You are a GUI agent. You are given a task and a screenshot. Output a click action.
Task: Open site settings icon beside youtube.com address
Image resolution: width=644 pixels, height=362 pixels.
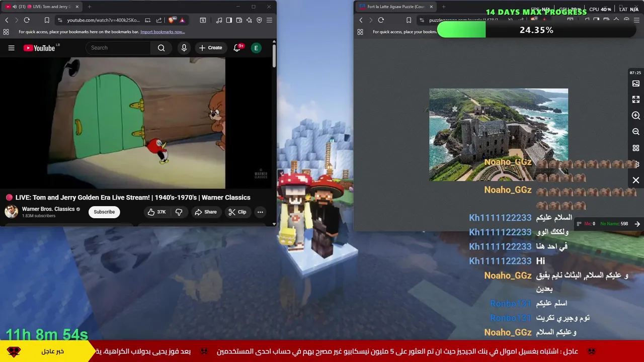pyautogui.click(x=60, y=20)
